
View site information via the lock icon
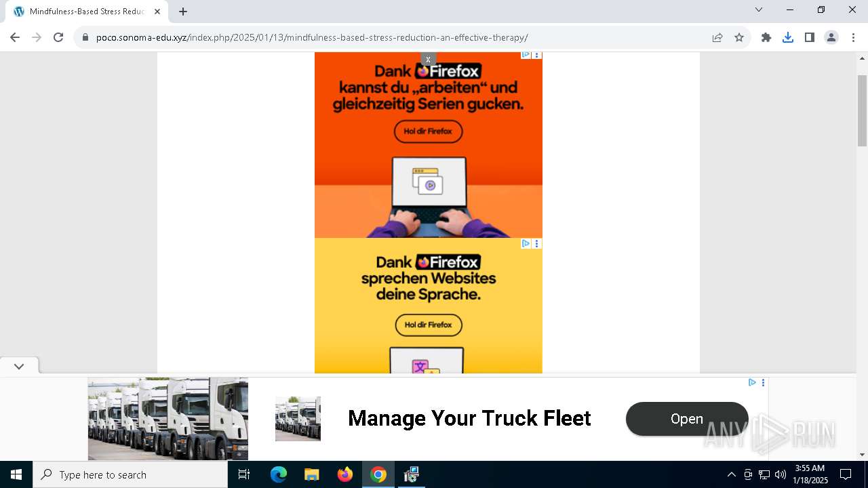coord(85,37)
